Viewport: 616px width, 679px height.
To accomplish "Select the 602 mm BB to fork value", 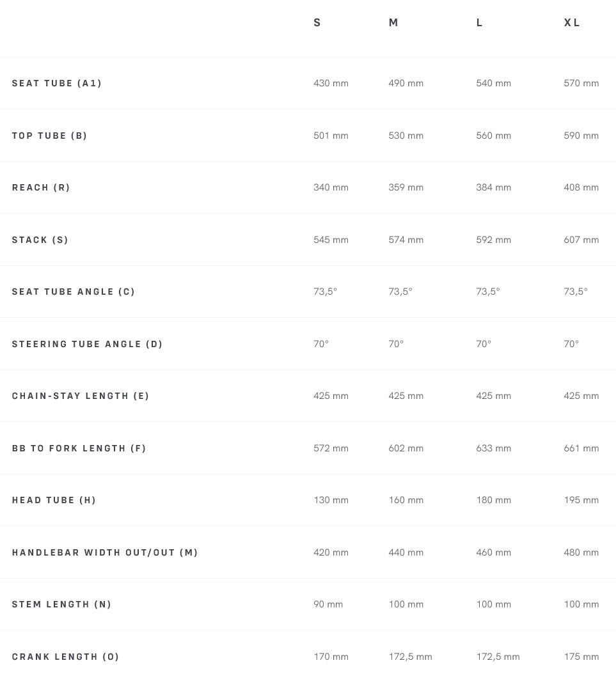I will click(x=406, y=448).
